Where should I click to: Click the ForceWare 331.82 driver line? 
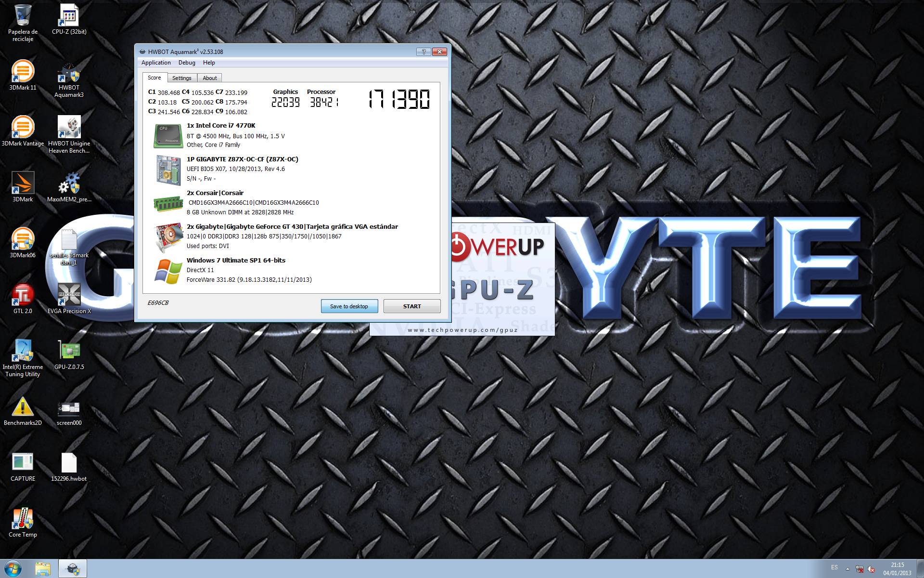pyautogui.click(x=249, y=279)
